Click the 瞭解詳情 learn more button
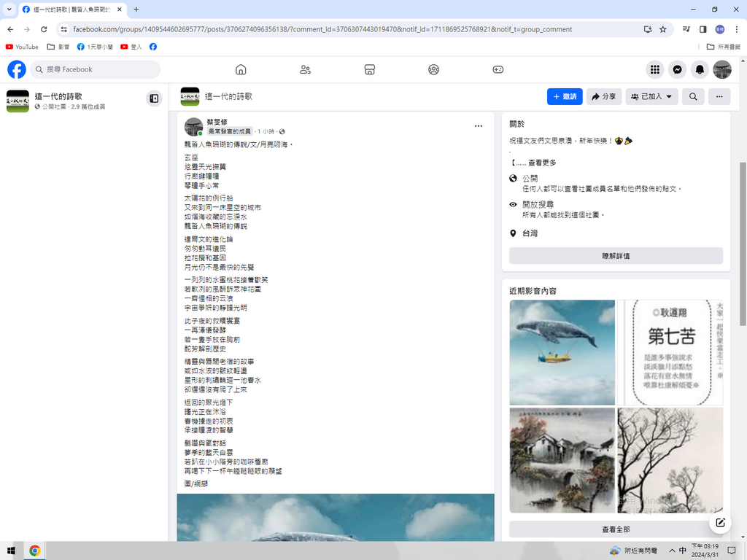747x560 pixels. pyautogui.click(x=616, y=256)
